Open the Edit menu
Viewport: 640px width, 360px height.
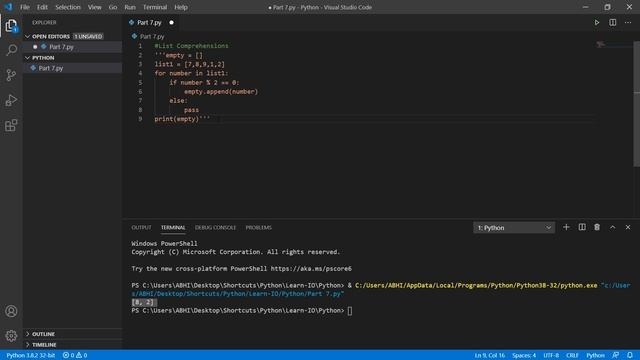click(x=42, y=7)
